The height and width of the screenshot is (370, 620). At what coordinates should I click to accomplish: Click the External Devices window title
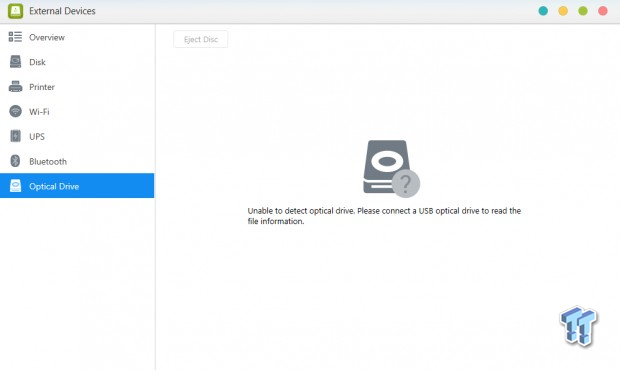pyautogui.click(x=62, y=11)
